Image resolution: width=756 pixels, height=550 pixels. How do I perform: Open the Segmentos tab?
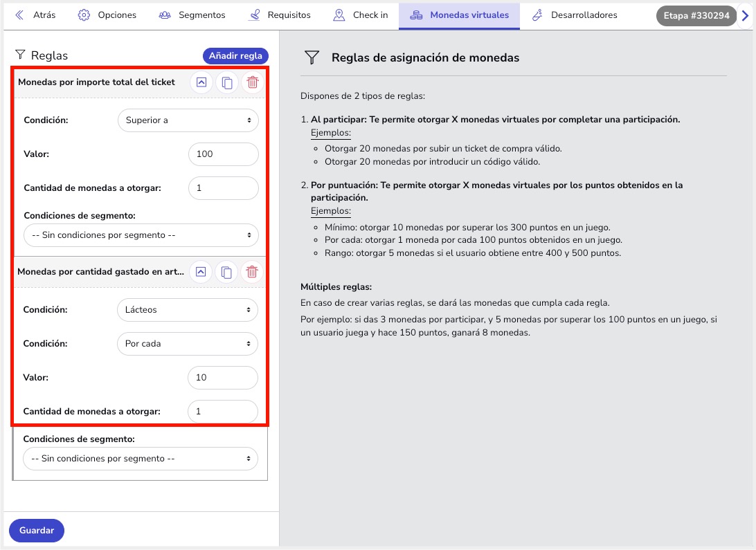click(192, 15)
